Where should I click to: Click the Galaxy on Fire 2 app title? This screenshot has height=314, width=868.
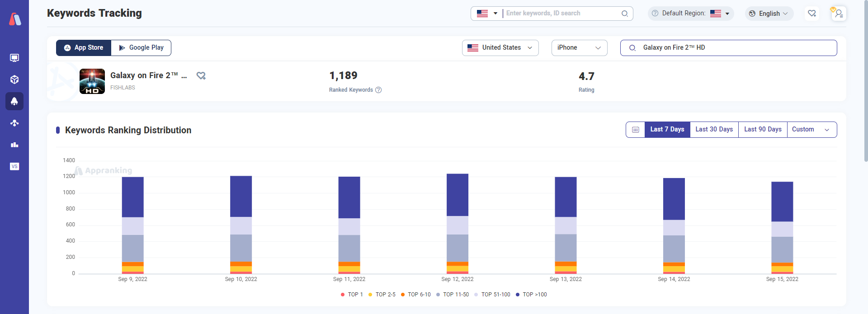tap(148, 75)
